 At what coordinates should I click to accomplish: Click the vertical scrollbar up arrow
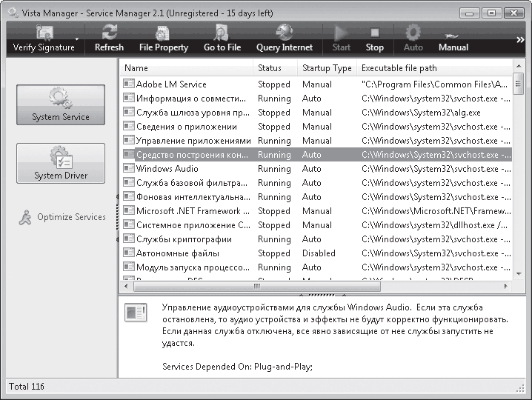[x=519, y=65]
